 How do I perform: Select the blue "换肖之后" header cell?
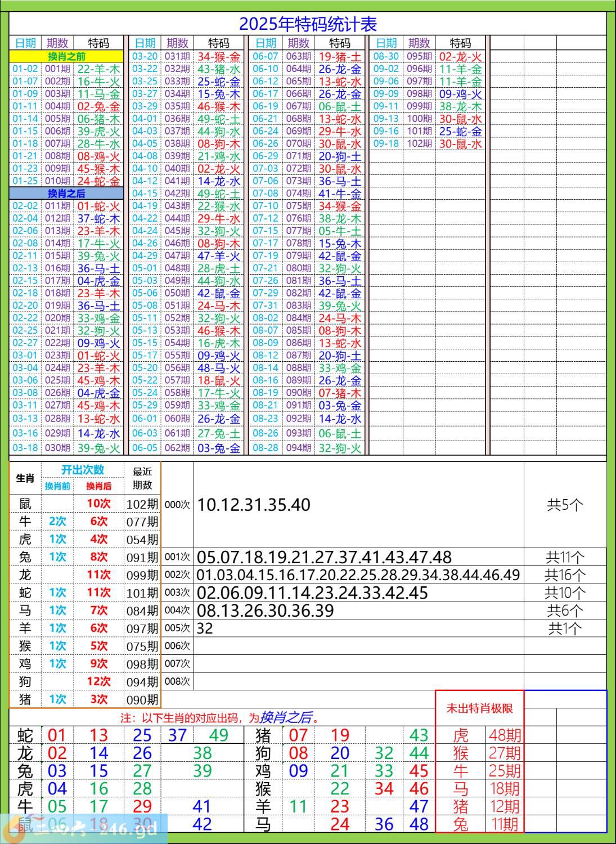[66, 194]
